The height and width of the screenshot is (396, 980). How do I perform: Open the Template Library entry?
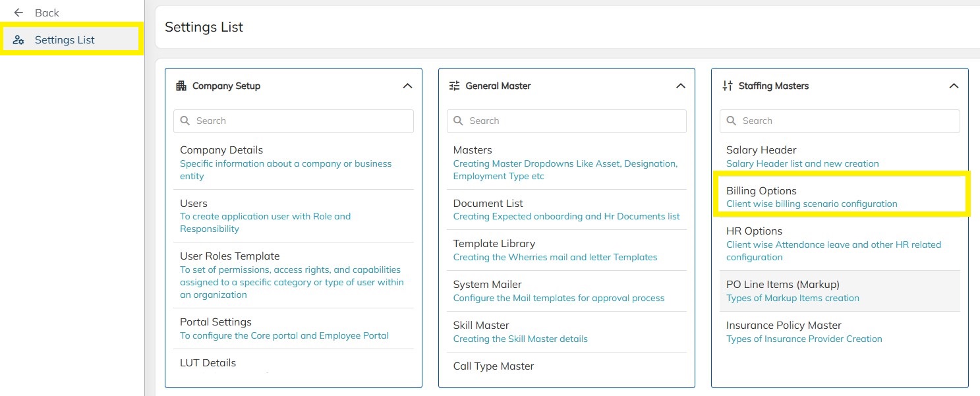pos(494,244)
